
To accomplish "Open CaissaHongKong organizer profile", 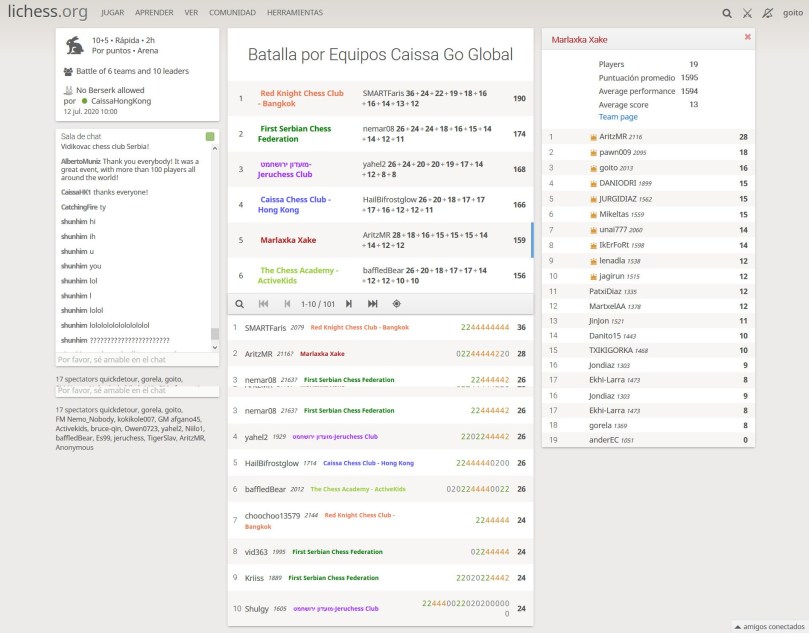I will click(x=121, y=101).
